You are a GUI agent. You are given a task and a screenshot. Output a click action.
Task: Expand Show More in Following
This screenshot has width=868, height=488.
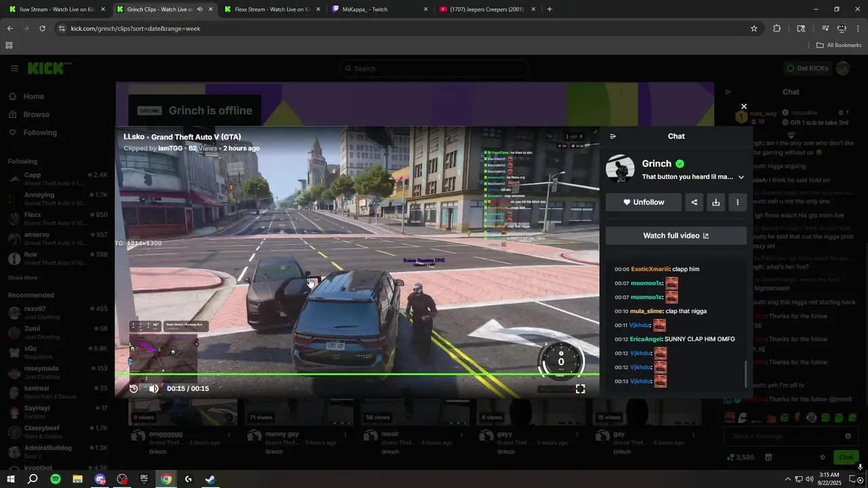coord(23,278)
